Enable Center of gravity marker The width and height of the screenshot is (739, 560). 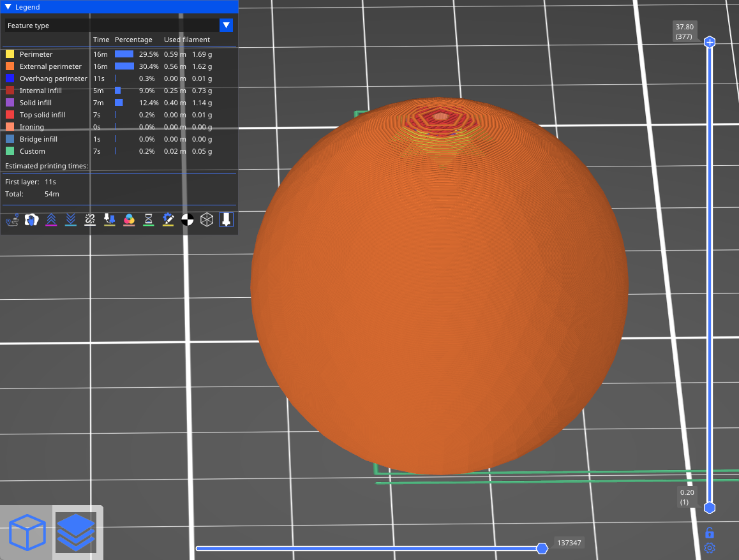tap(188, 220)
